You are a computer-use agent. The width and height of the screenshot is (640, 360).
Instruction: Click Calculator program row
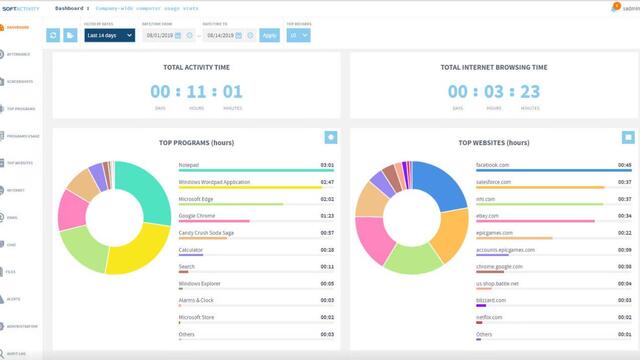(x=256, y=251)
